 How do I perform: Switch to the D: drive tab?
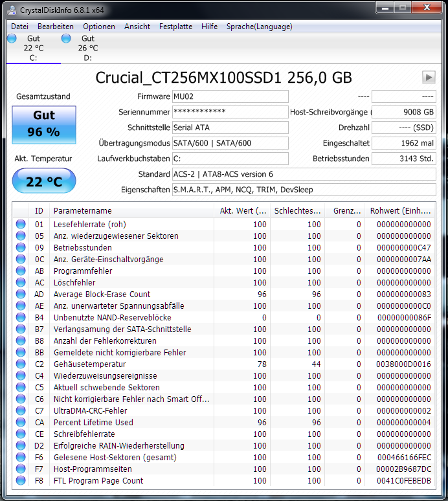[x=88, y=48]
